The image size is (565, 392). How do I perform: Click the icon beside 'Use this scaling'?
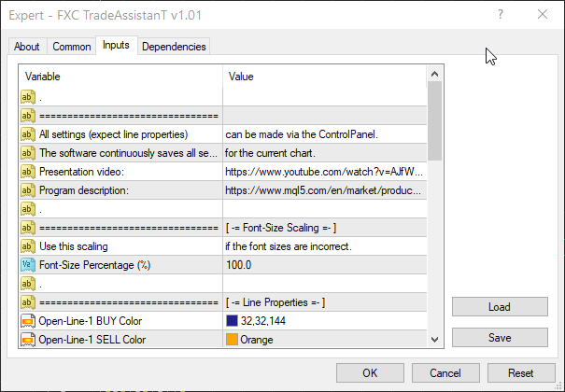(x=27, y=246)
